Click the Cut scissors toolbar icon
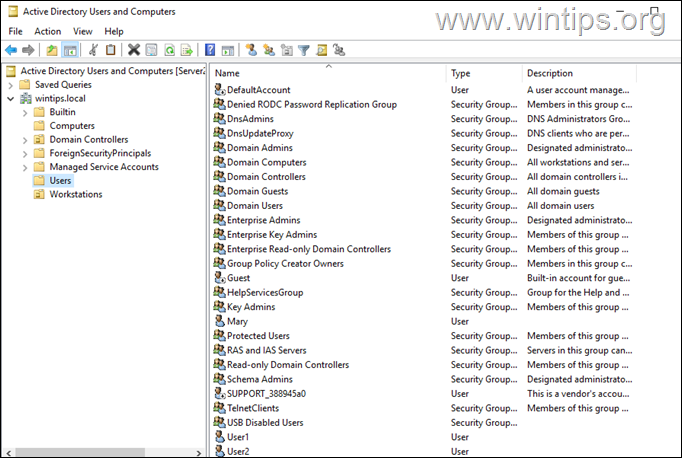This screenshot has width=682, height=458. point(93,49)
